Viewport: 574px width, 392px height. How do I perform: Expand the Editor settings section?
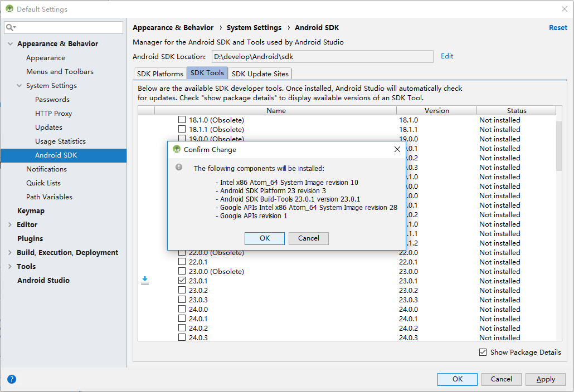point(10,225)
